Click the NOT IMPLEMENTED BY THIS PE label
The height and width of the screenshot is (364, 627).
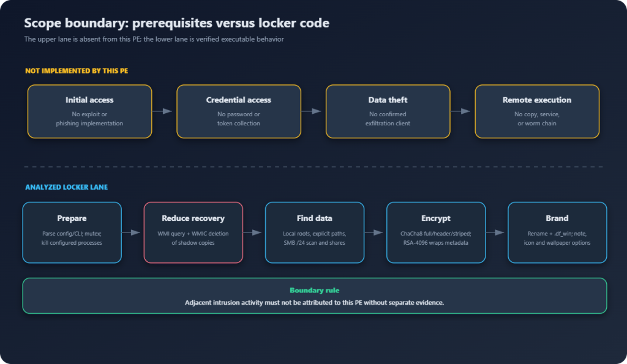pos(77,71)
